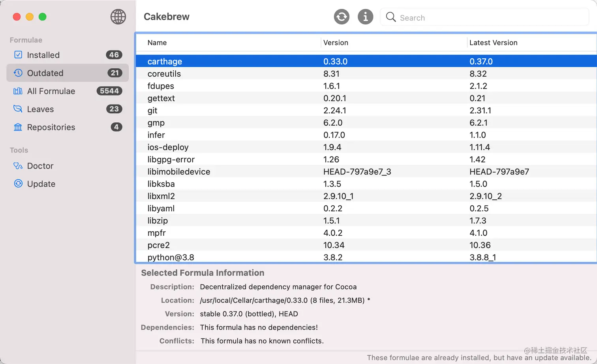
Task: Select the libksba formula row
Action: point(366,184)
